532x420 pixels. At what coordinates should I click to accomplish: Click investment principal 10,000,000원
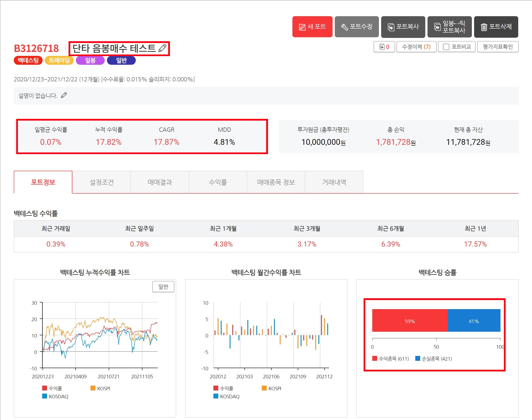(x=323, y=142)
